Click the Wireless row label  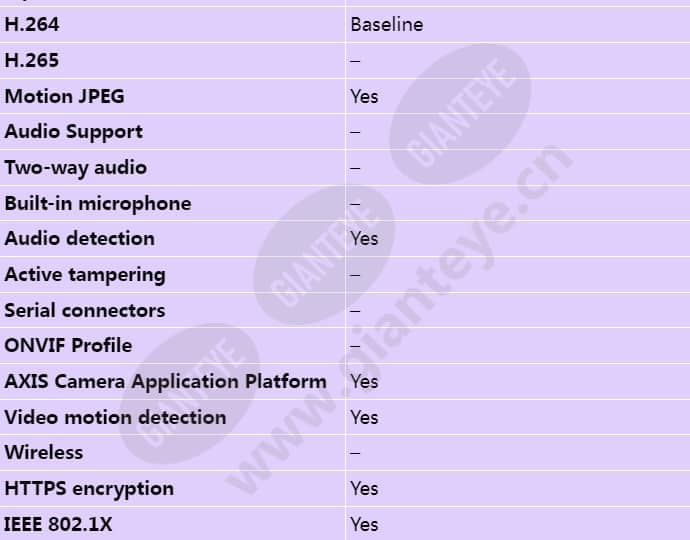(x=44, y=452)
